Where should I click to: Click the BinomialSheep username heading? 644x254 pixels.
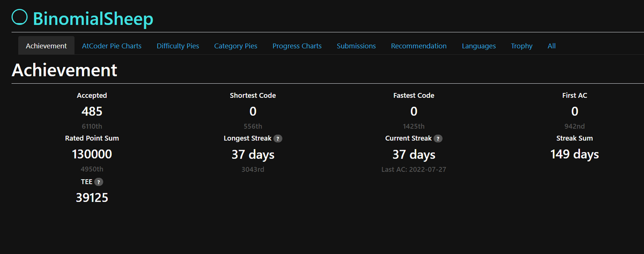93,19
